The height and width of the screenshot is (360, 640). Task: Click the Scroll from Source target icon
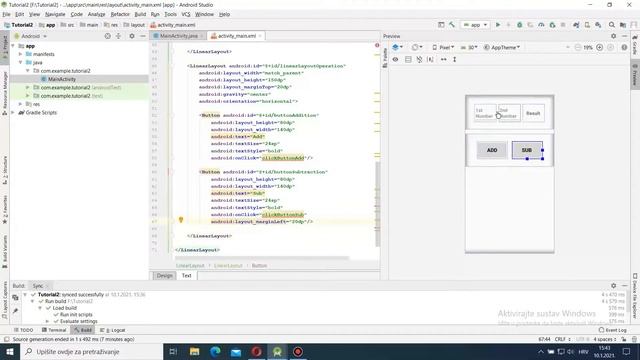click(107, 36)
